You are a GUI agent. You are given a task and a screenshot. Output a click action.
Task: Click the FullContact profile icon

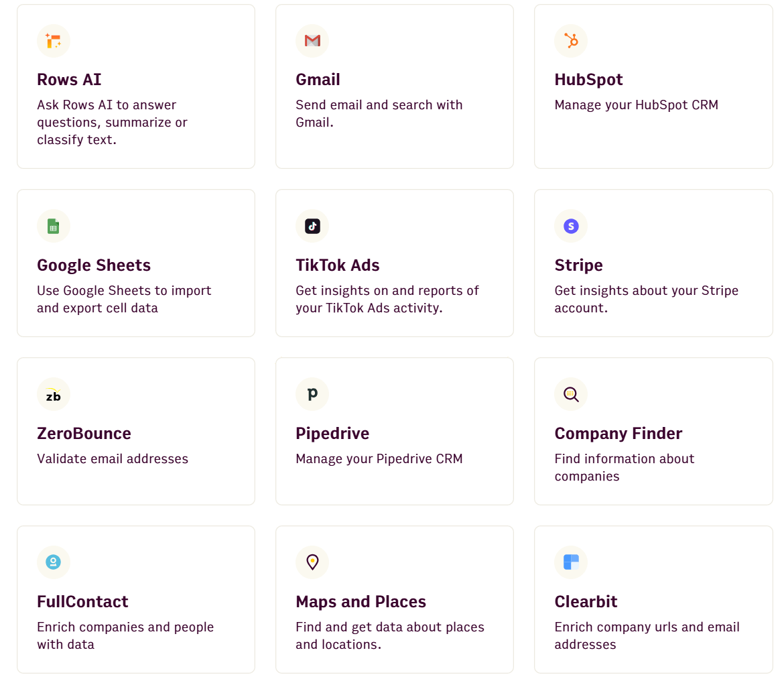[x=54, y=562]
